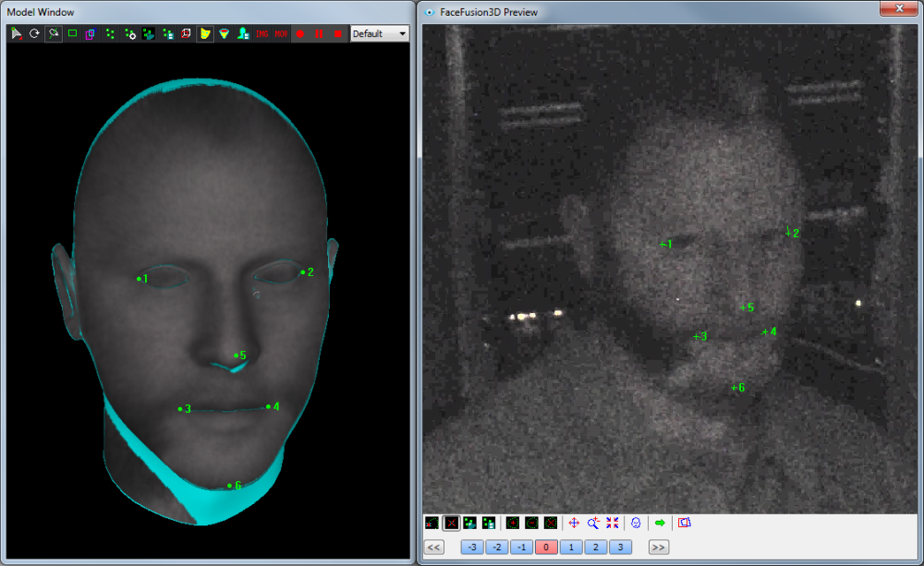Click the fit-to-view shrink icon in preview toolbar

[x=612, y=523]
